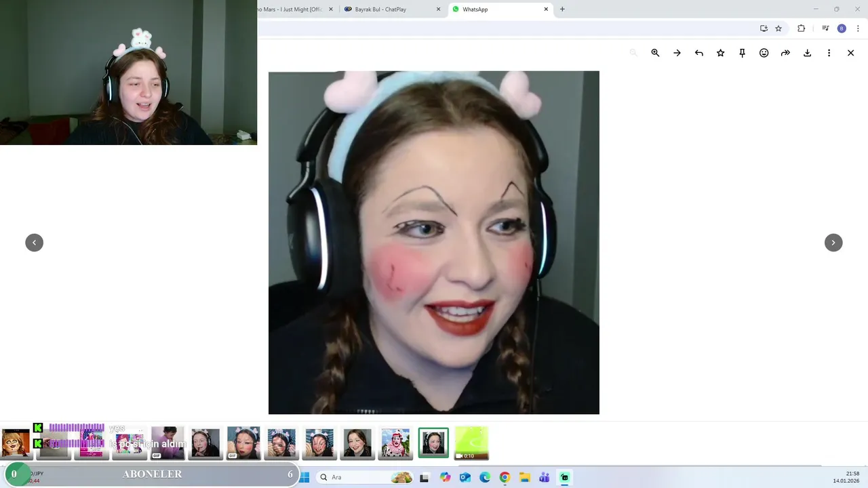868x488 pixels.
Task: Star the image in WhatsApp viewer
Action: click(x=720, y=53)
